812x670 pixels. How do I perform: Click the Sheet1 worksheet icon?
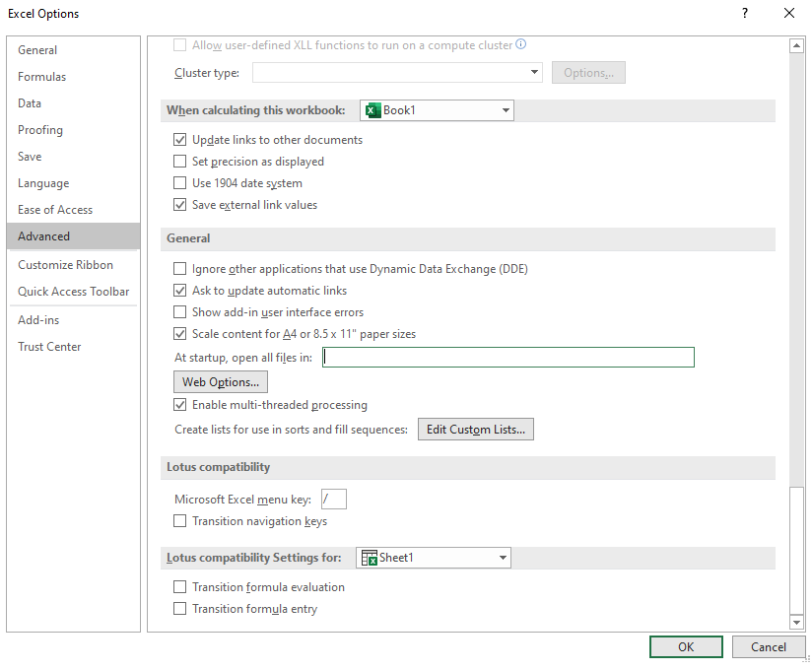tap(369, 558)
